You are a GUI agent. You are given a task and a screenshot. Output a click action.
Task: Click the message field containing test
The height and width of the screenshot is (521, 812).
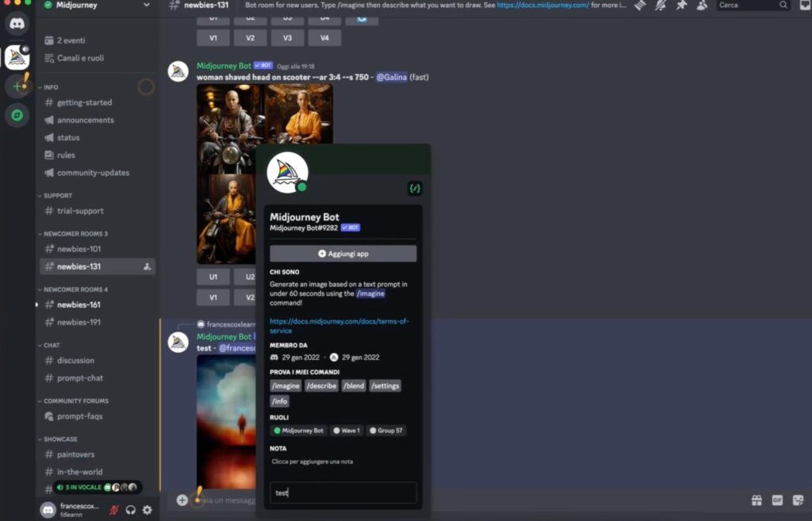tap(343, 493)
